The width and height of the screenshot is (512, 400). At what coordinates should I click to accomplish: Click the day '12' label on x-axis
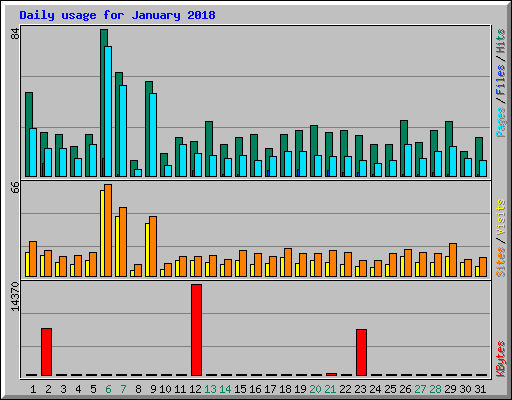(x=195, y=389)
